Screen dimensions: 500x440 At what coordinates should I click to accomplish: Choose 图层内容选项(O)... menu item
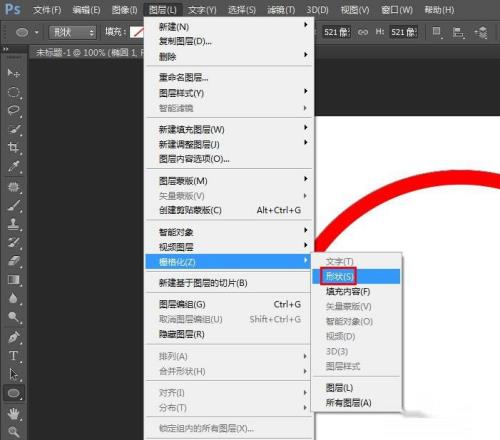point(229,159)
